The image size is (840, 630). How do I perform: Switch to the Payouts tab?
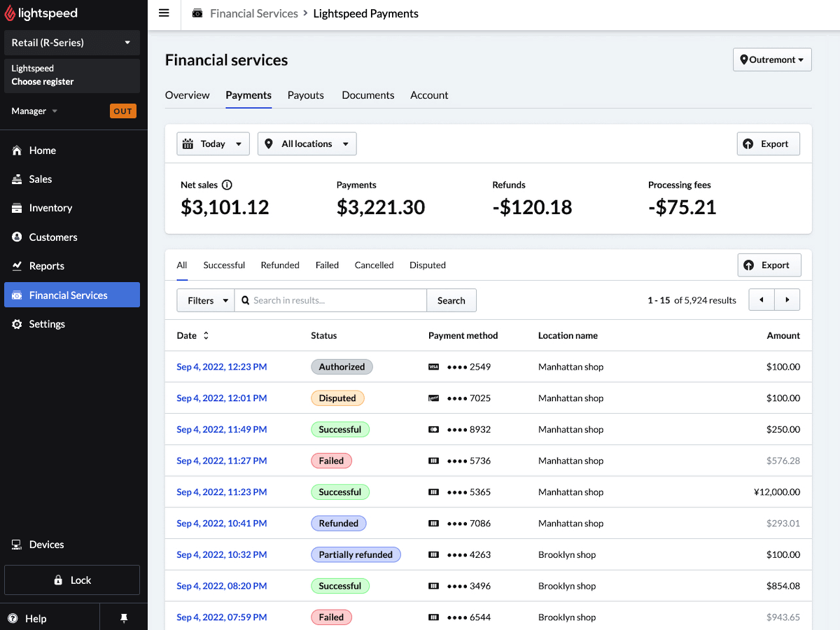coord(306,95)
